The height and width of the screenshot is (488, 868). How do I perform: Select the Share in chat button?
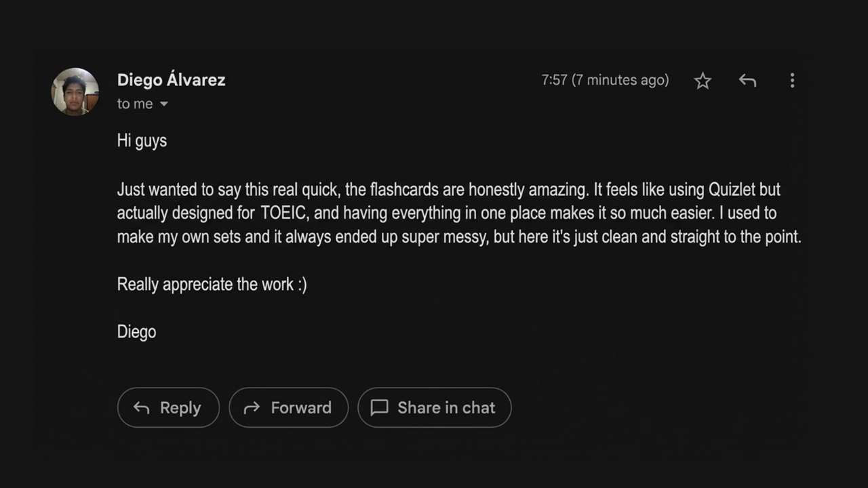coord(434,407)
